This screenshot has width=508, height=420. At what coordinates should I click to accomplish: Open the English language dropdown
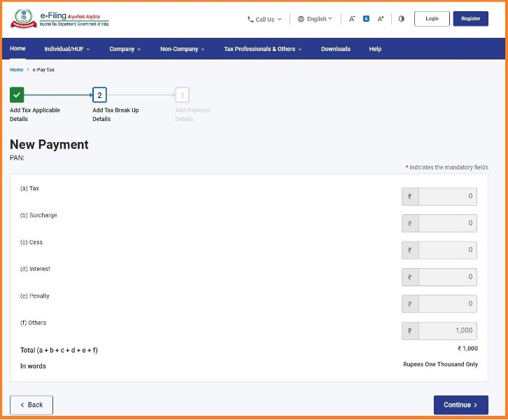pos(315,19)
